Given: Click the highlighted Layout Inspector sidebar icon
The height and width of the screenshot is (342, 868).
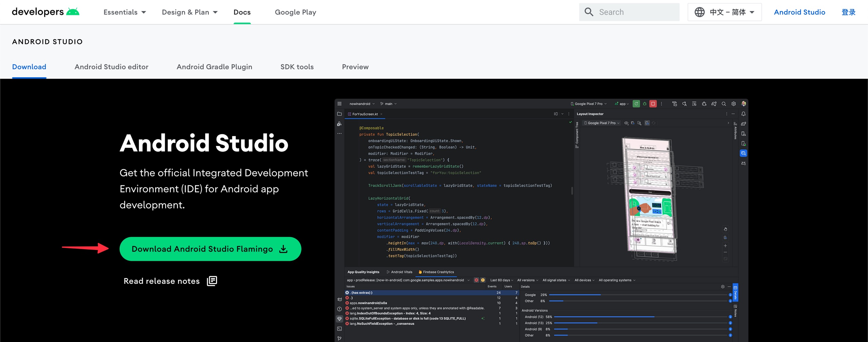Looking at the screenshot, I should coord(743,153).
